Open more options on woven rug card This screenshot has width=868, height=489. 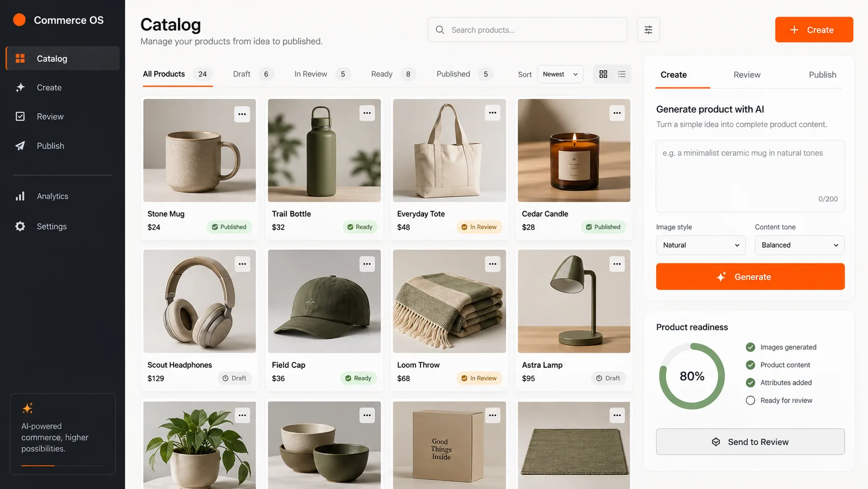tap(617, 415)
